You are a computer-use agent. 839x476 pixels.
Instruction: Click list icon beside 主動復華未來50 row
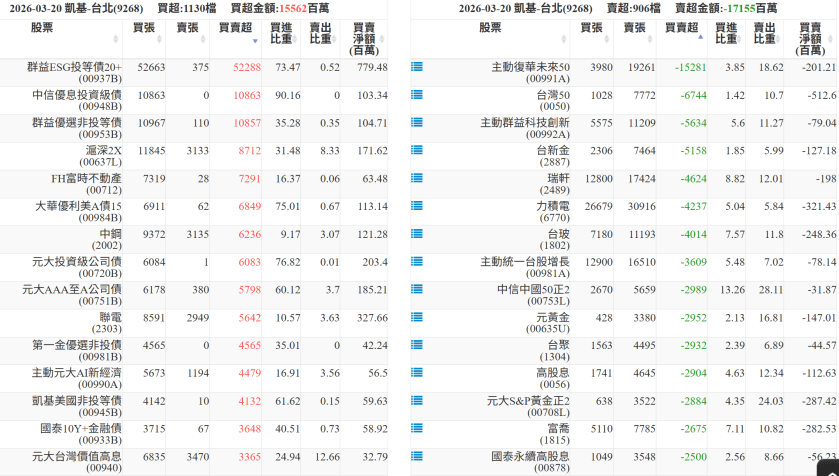click(417, 67)
